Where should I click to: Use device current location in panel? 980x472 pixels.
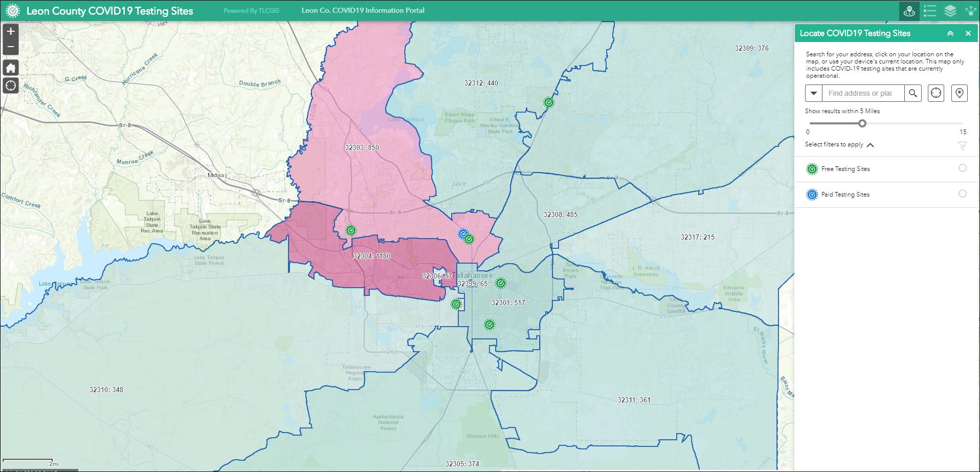936,93
